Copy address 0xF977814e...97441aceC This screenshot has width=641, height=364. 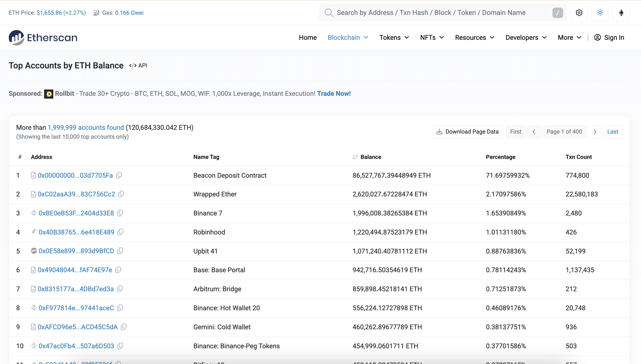point(120,308)
